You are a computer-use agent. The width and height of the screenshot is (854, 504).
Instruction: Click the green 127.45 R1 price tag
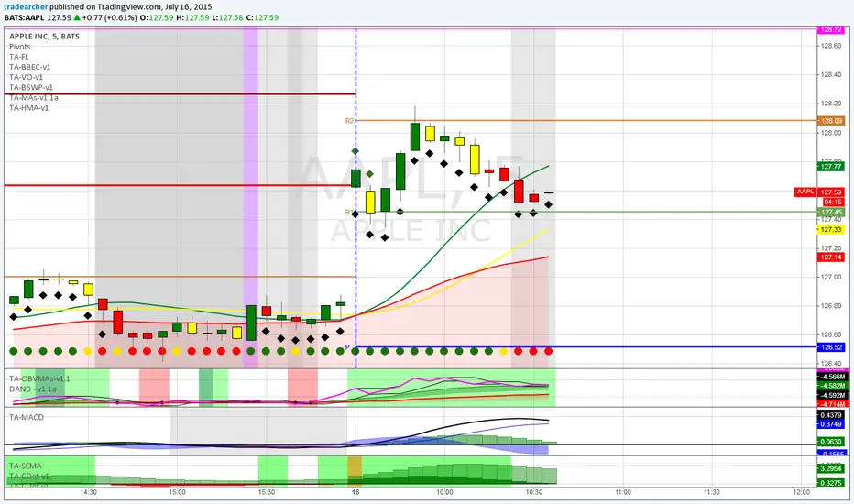[x=831, y=213]
